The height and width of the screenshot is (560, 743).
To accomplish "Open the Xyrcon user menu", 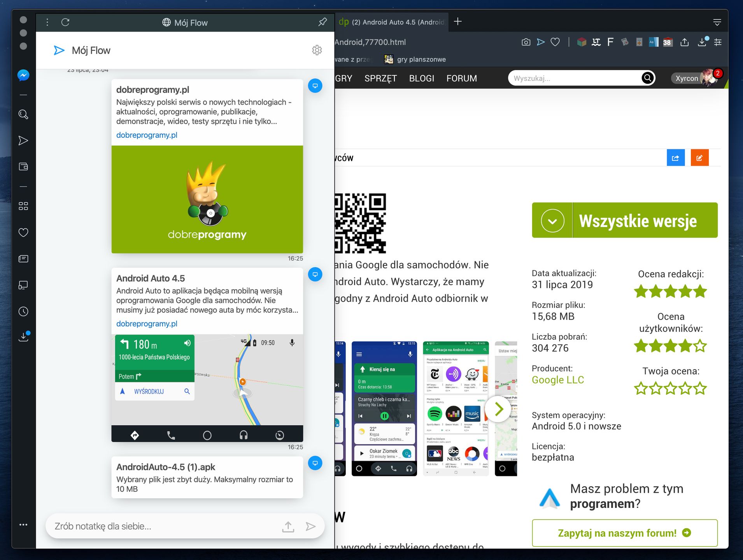I will tap(694, 78).
